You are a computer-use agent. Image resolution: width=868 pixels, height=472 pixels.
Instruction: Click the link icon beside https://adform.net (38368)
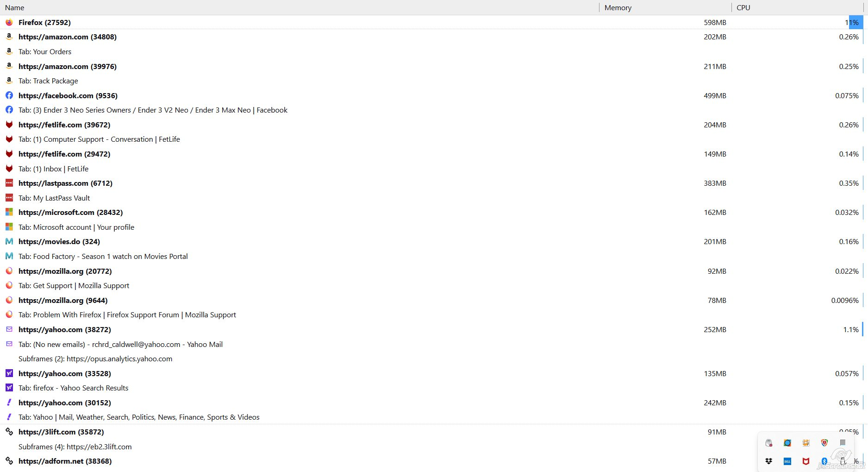tap(9, 461)
